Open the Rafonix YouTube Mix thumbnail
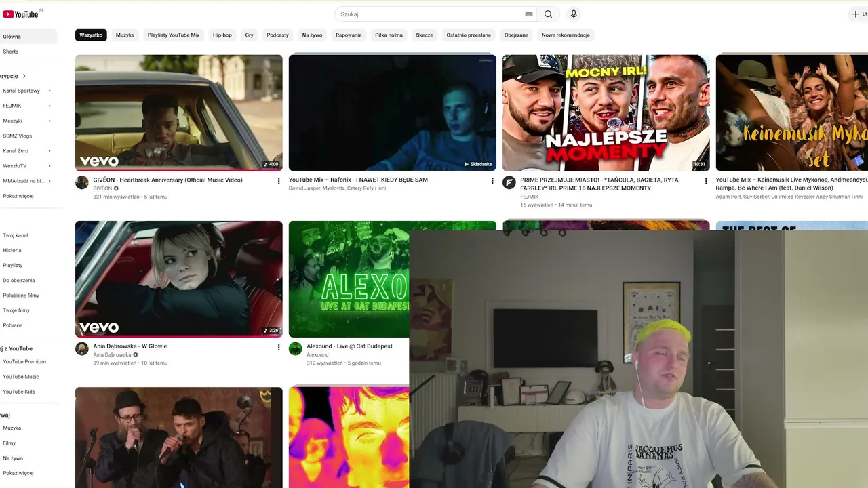This screenshot has height=488, width=868. [393, 113]
